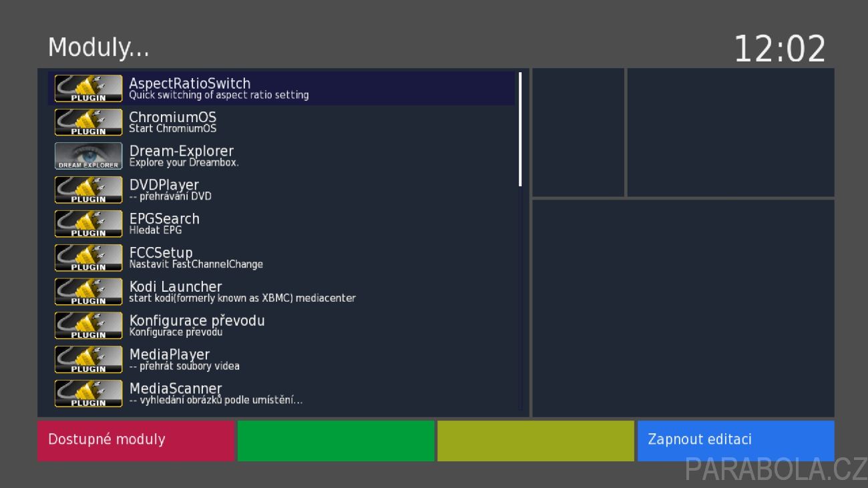868x488 pixels.
Task: Click the MediaScanner plugin icon
Action: [x=89, y=393]
